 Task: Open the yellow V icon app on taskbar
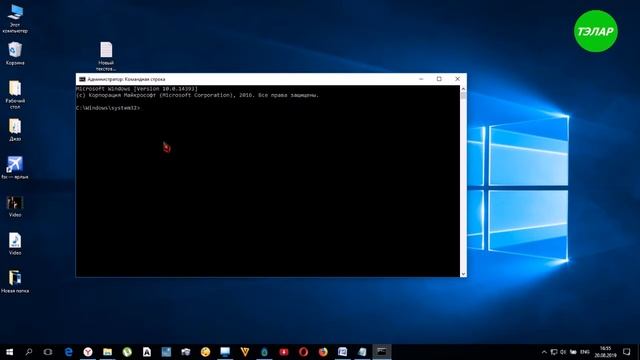[x=244, y=352]
